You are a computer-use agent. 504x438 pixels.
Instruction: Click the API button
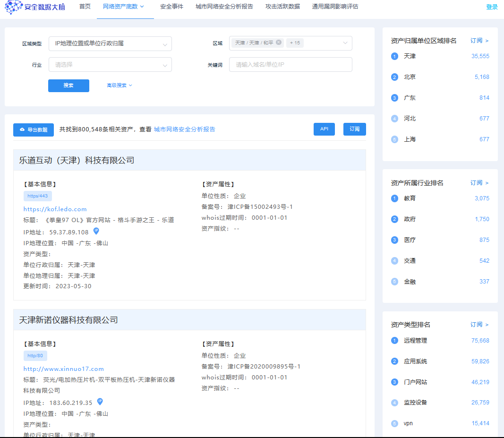coord(324,129)
